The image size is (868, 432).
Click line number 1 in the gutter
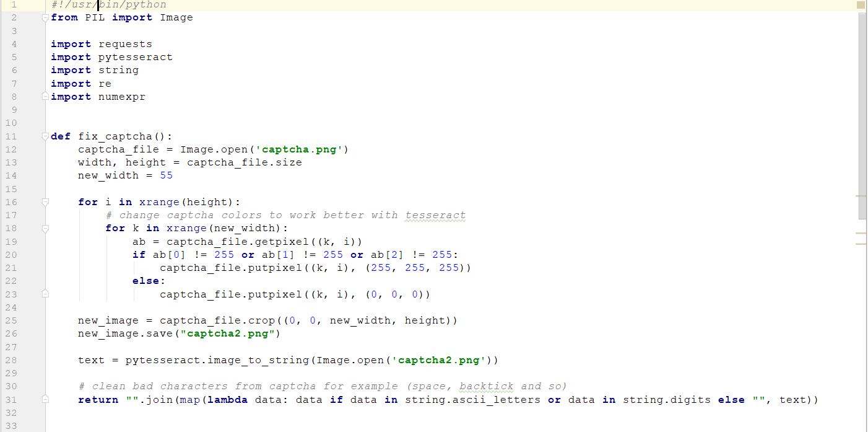pyautogui.click(x=14, y=5)
